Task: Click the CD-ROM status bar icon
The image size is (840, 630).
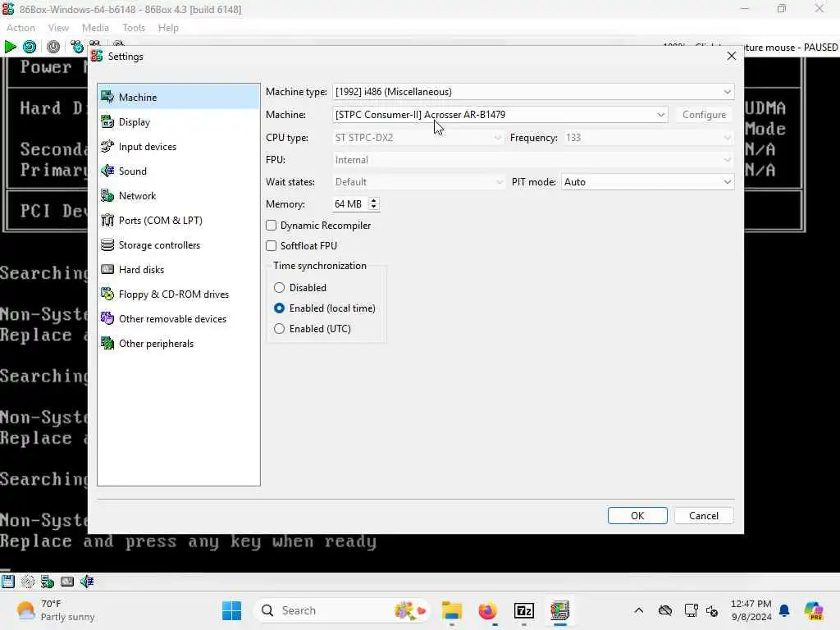Action: pos(28,582)
